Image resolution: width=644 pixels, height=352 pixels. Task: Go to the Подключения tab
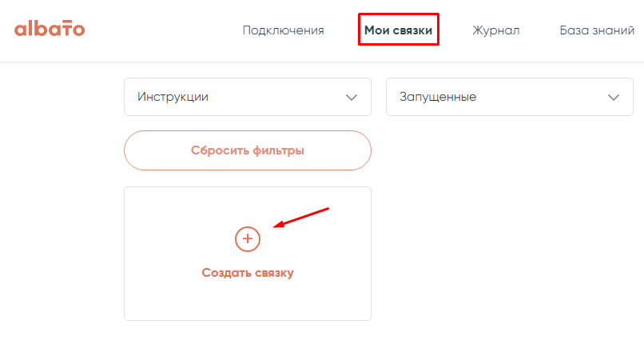pyautogui.click(x=283, y=30)
